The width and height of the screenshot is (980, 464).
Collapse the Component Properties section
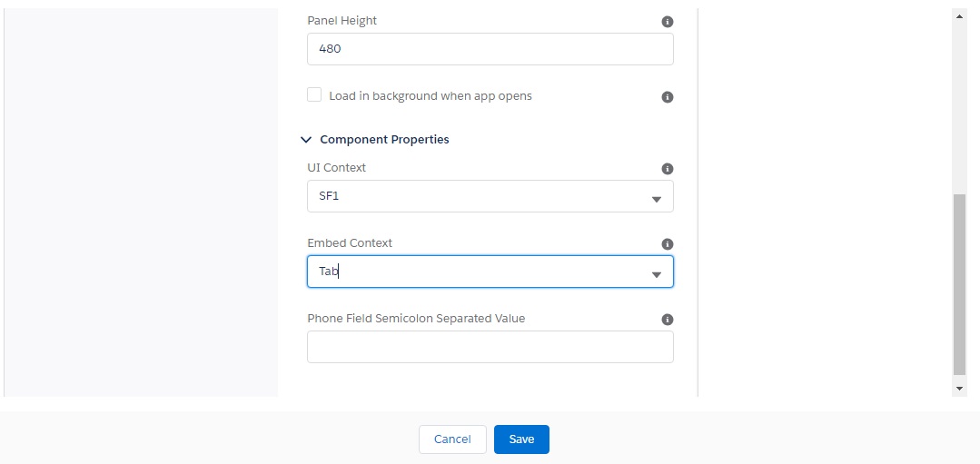click(305, 140)
